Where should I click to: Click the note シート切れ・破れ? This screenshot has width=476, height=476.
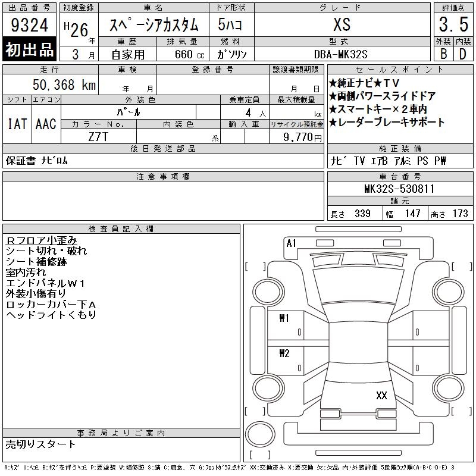click(x=46, y=250)
